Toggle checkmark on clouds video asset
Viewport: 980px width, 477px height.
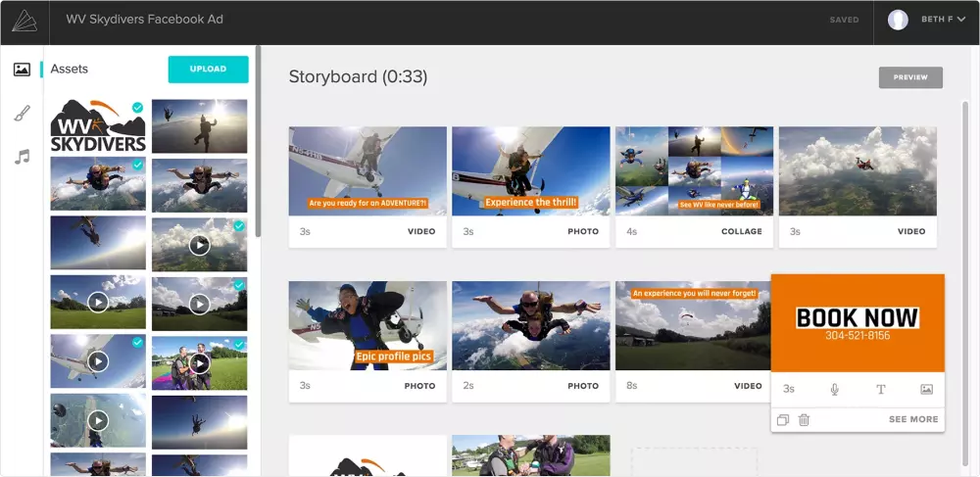coord(239,226)
